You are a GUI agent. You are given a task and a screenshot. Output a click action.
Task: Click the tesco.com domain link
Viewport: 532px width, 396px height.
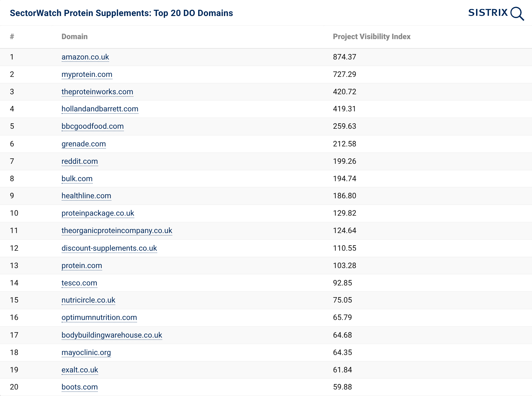pyautogui.click(x=79, y=283)
